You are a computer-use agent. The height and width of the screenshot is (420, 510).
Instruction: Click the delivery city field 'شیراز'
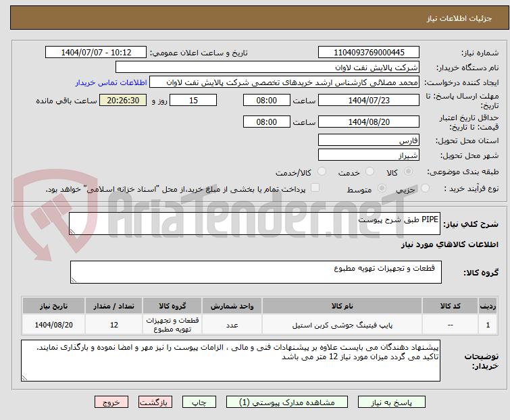(369, 155)
